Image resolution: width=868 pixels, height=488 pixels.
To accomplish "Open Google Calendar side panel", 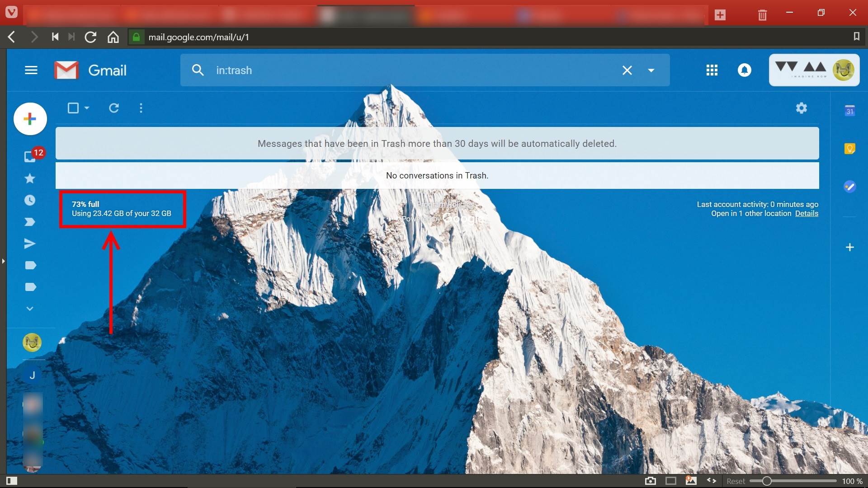I will click(849, 111).
